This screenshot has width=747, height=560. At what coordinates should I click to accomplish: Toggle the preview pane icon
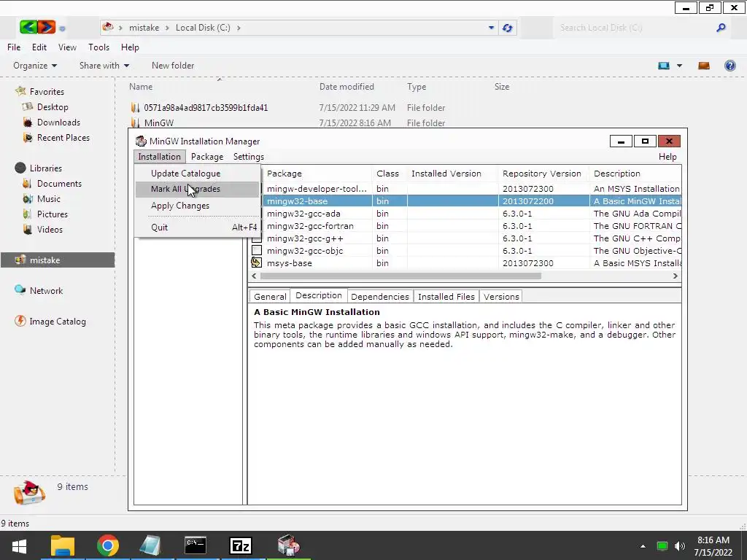pyautogui.click(x=704, y=66)
